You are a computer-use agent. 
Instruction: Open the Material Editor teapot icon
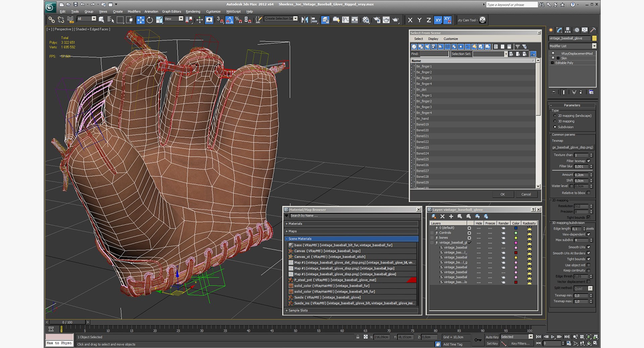click(366, 20)
